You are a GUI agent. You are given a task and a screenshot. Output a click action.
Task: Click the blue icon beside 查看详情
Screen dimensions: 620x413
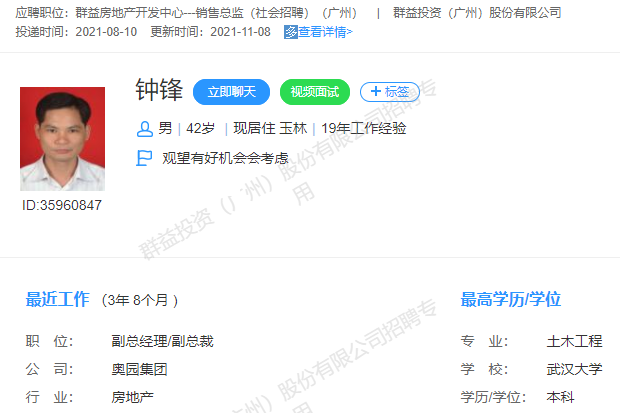pos(291,32)
